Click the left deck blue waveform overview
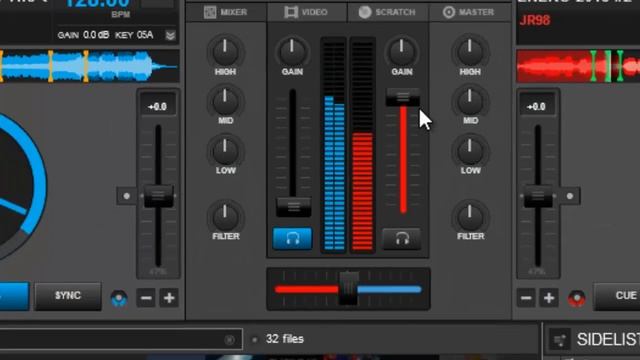The image size is (640, 360). 89,66
